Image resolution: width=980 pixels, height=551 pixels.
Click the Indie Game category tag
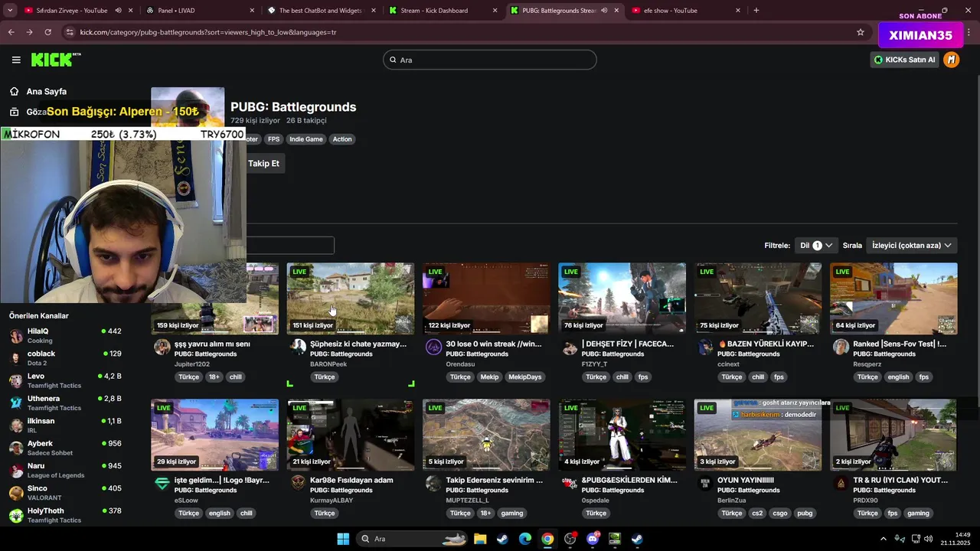point(306,139)
